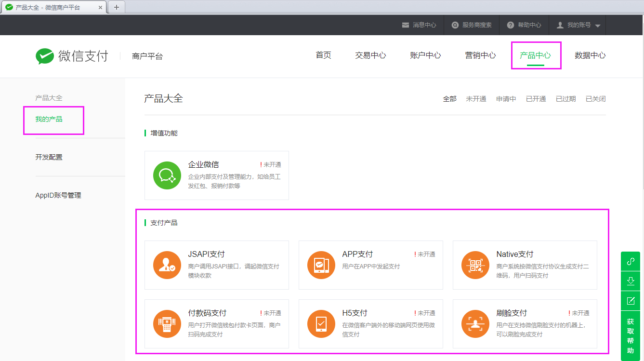Open 产品中心 in the main navigation
This screenshot has height=361, width=644.
click(x=536, y=55)
